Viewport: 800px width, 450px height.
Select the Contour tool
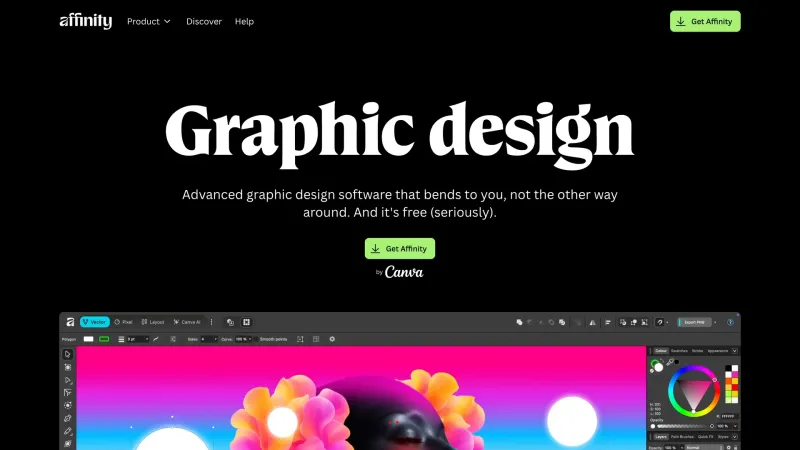tap(68, 405)
